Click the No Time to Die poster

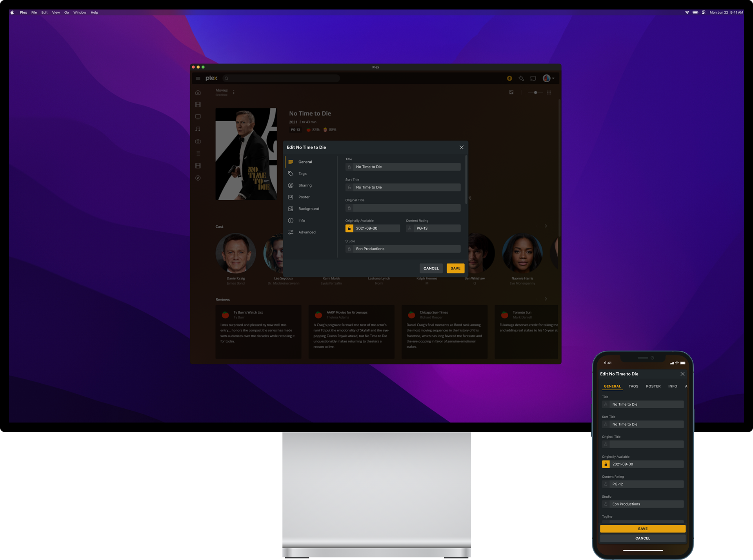[246, 154]
